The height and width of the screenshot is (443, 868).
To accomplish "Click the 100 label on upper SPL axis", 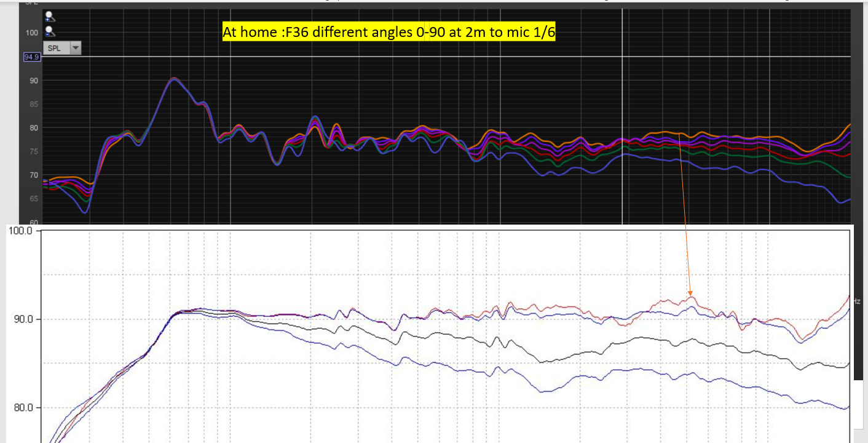I will point(32,33).
